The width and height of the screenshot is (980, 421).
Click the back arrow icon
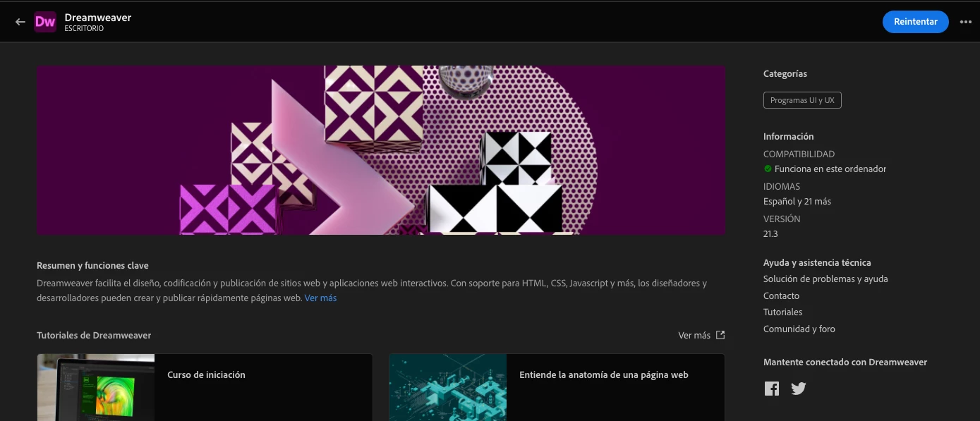pos(20,22)
